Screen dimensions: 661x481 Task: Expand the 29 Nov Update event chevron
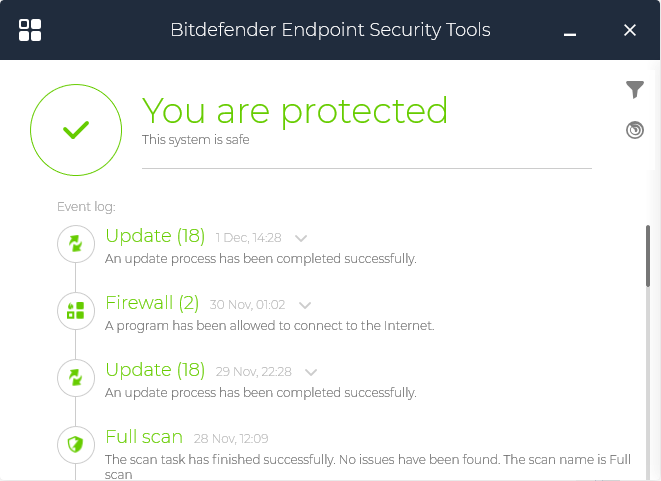[311, 372]
